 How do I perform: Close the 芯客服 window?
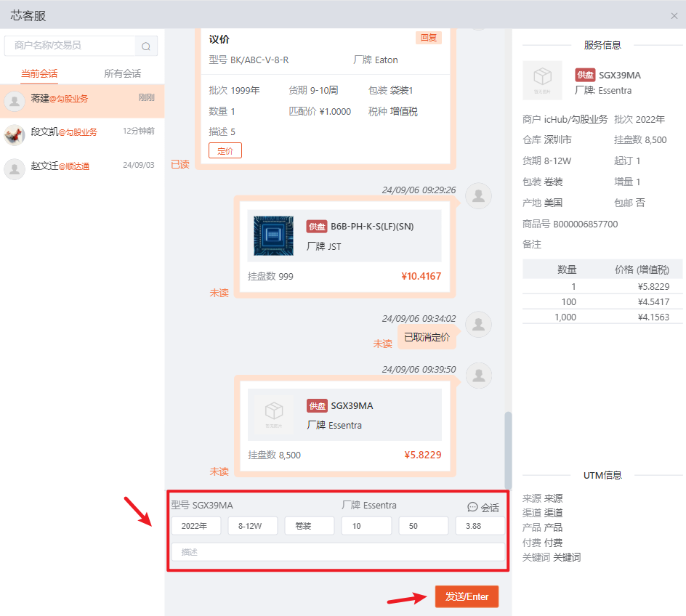pyautogui.click(x=674, y=15)
